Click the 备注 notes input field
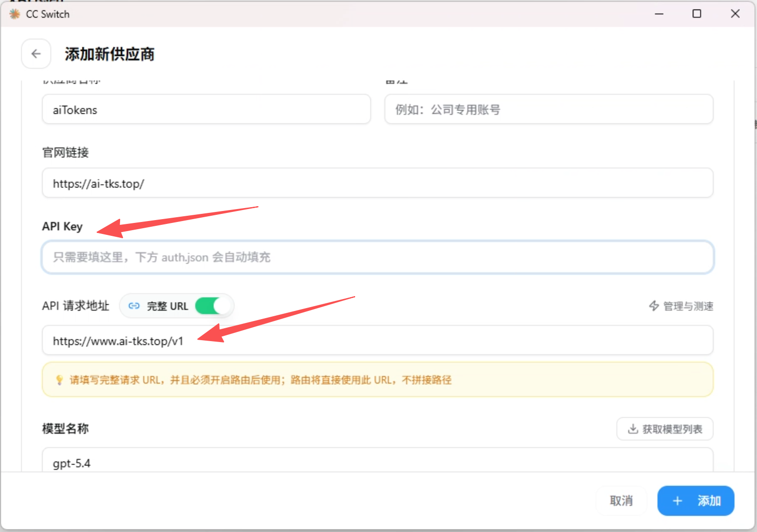The height and width of the screenshot is (532, 757). (549, 110)
